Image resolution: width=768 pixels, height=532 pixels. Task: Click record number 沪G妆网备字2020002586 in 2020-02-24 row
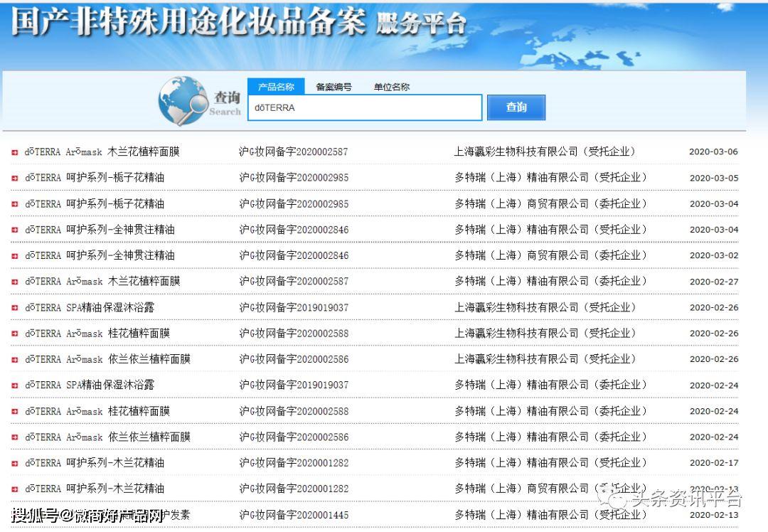[294, 437]
